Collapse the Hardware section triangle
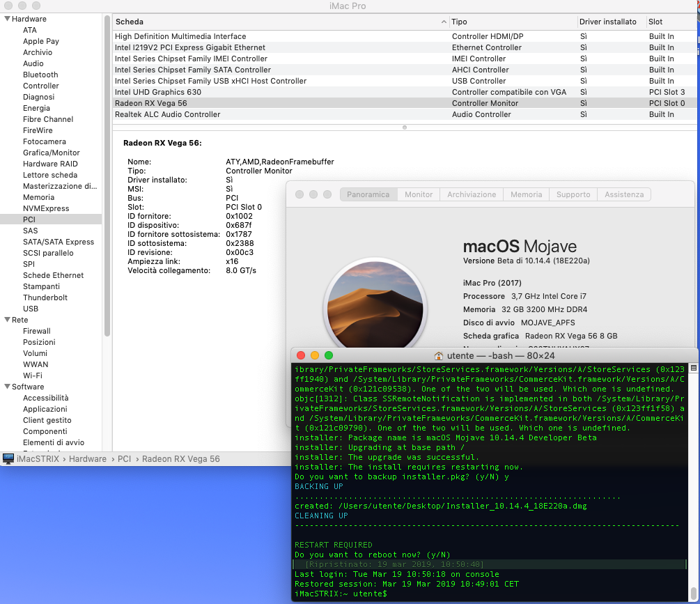700x604 pixels. (x=7, y=19)
